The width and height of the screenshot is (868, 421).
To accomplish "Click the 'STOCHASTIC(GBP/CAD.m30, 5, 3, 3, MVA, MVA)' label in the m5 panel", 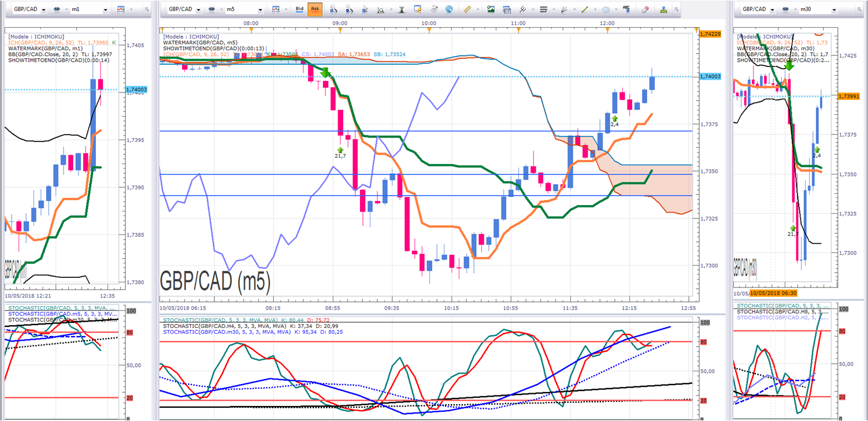I will click(227, 332).
